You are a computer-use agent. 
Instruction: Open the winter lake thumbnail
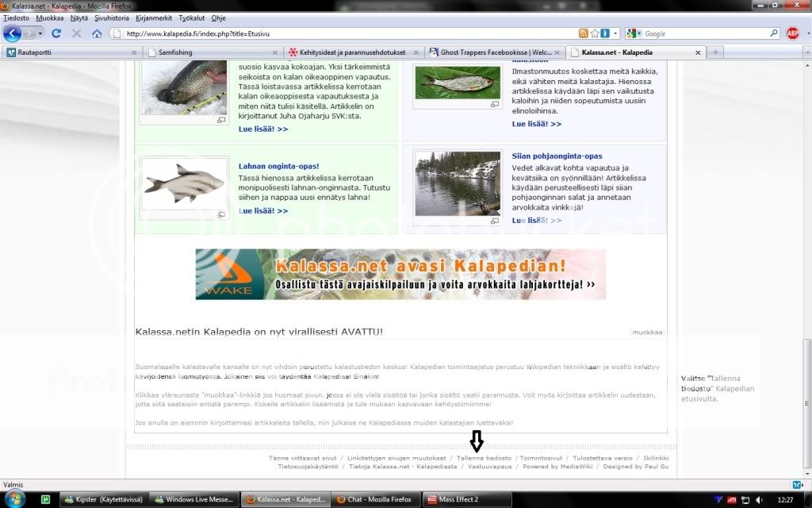point(458,183)
